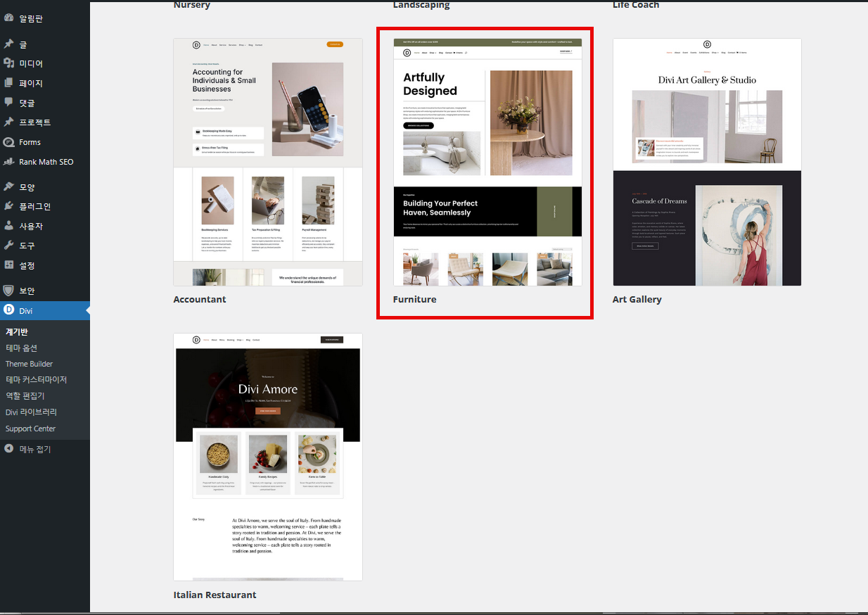The width and height of the screenshot is (868, 615).
Task: Click the Life Coach layout label
Action: tap(636, 5)
